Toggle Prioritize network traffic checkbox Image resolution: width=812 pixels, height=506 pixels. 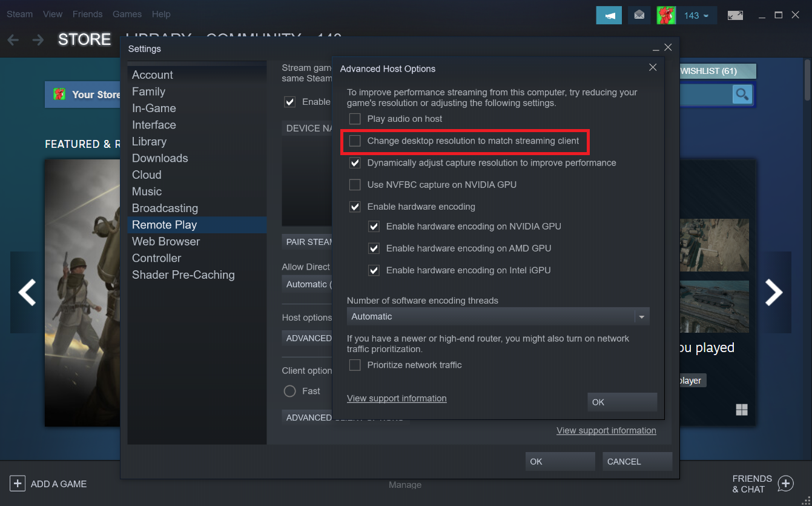(x=355, y=365)
